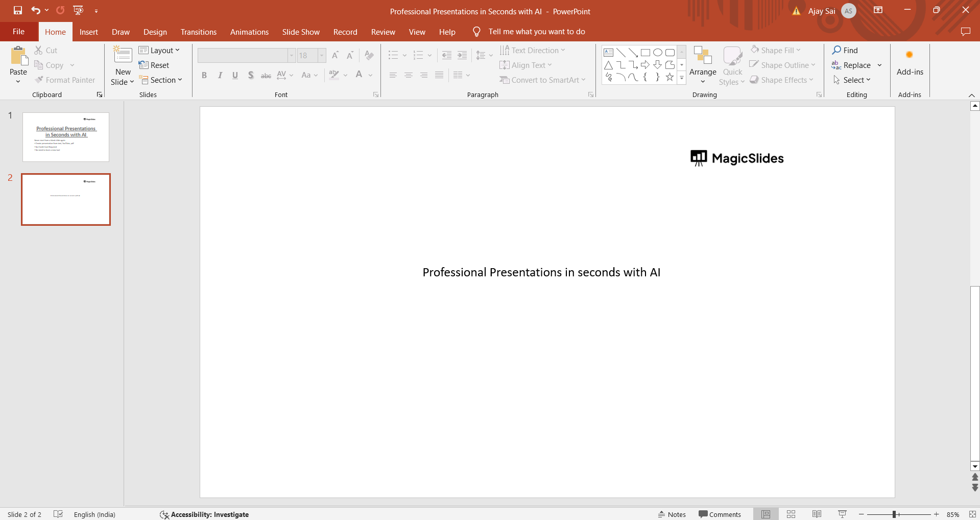The width and height of the screenshot is (980, 520).
Task: Switch to Slide Sorter view
Action: 791,514
